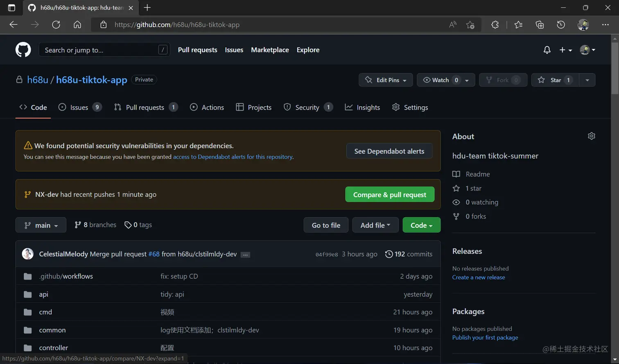The height and width of the screenshot is (364, 619).
Task: Switch to the Code tab
Action: pyautogui.click(x=33, y=107)
